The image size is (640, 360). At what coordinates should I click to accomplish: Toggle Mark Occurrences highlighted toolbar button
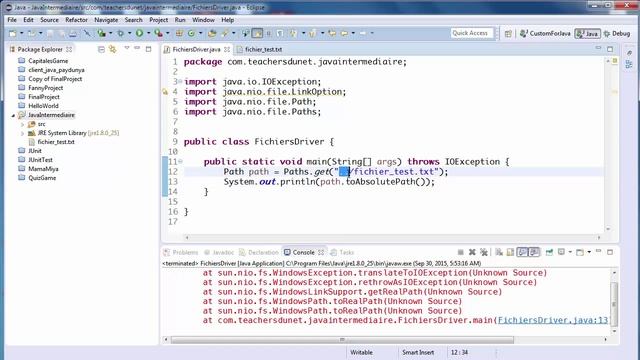point(257,33)
